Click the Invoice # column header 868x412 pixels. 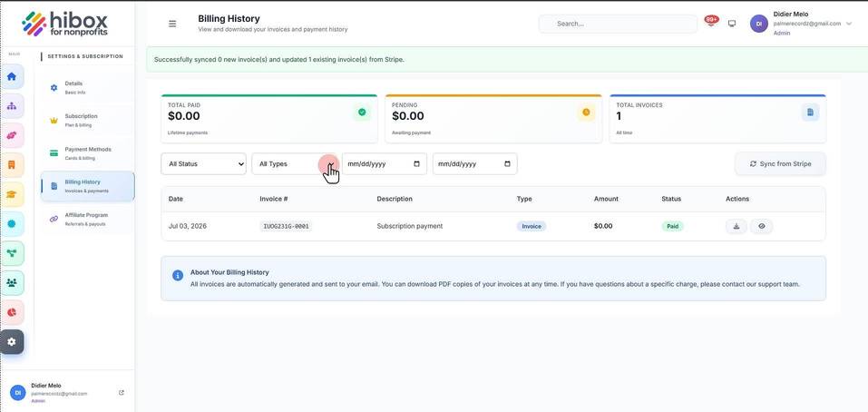point(274,199)
